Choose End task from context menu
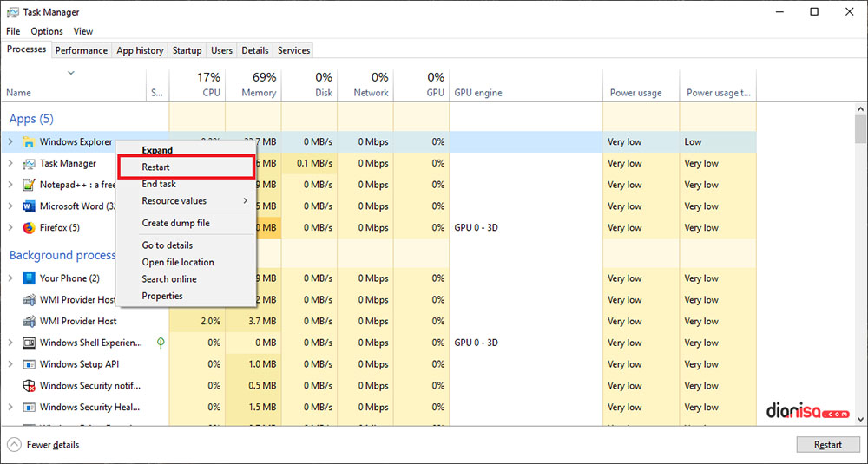 click(159, 184)
